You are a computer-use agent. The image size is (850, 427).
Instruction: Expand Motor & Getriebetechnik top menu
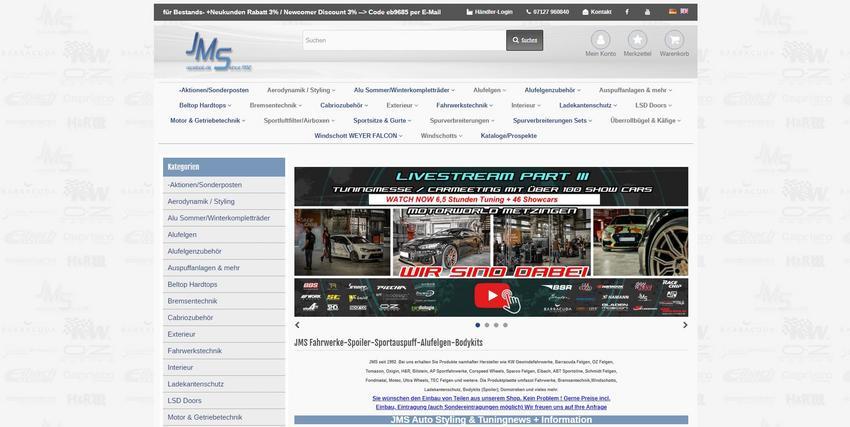208,121
